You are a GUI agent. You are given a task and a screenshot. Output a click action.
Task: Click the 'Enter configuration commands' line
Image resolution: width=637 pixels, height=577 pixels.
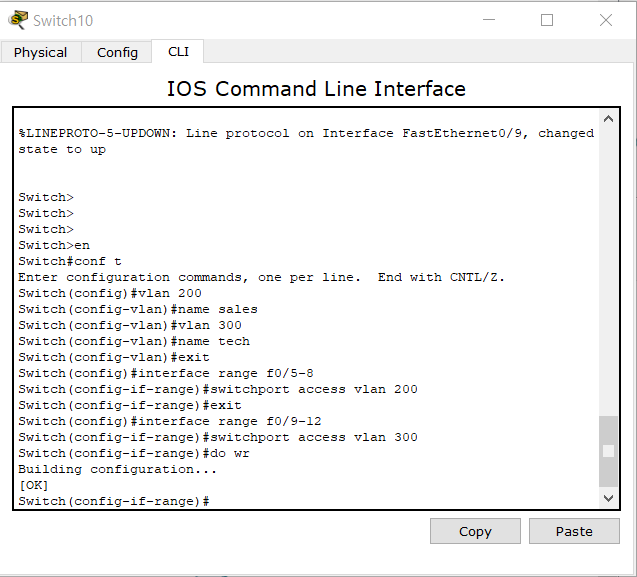[x=262, y=277]
